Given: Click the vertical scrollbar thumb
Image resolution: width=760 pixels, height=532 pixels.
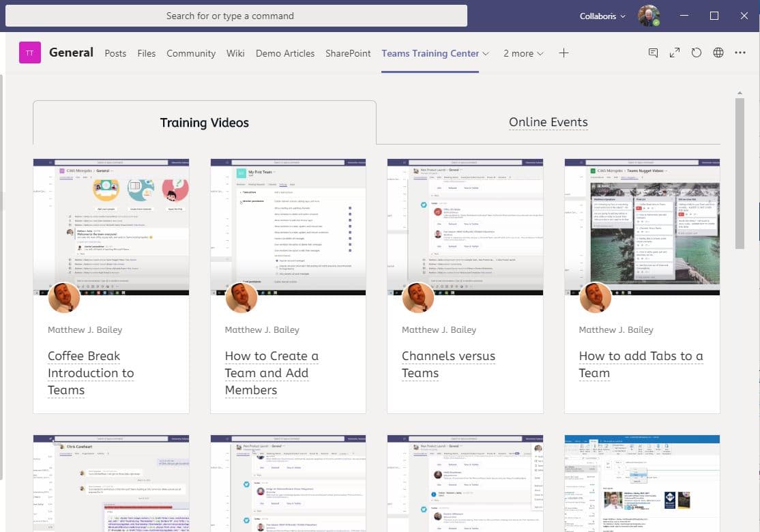Looking at the screenshot, I should pos(739,173).
